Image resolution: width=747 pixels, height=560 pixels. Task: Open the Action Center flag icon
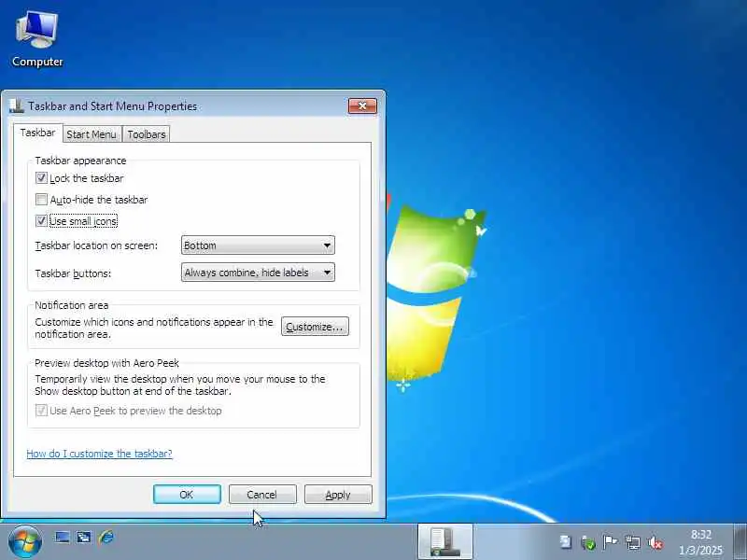610,542
